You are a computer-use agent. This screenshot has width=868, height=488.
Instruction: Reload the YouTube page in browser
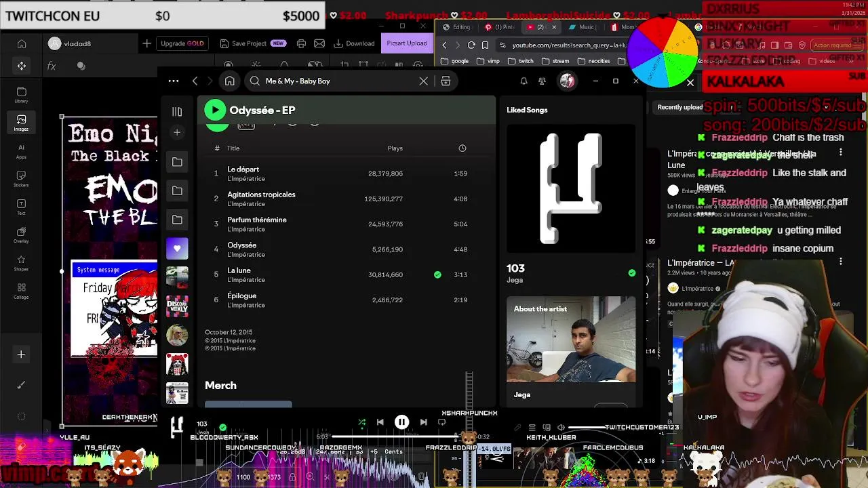(x=471, y=45)
